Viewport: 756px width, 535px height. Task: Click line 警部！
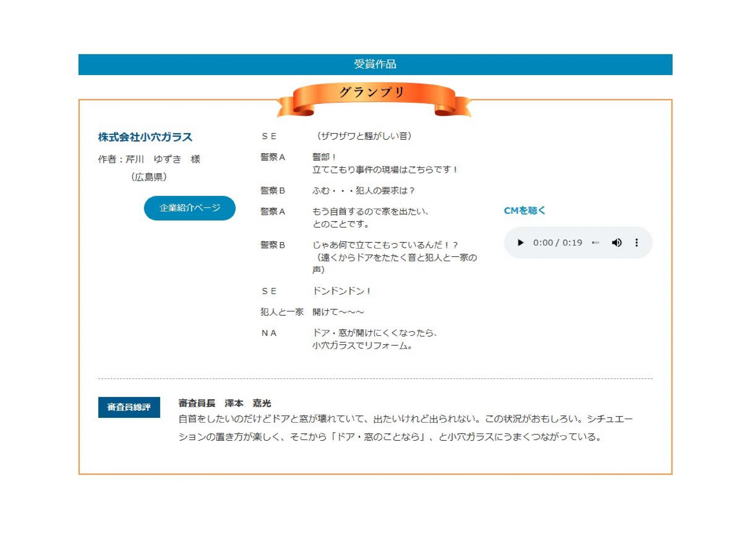click(x=324, y=157)
